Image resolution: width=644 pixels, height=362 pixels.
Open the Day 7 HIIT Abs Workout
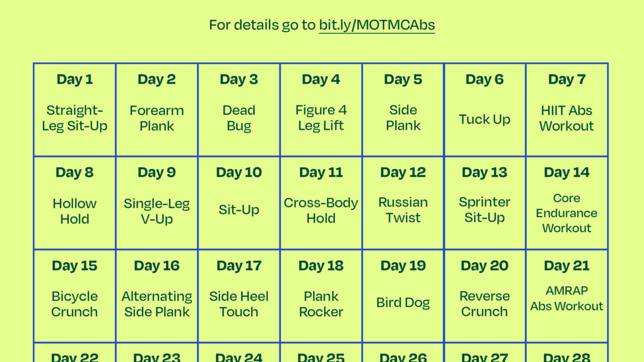tap(567, 110)
